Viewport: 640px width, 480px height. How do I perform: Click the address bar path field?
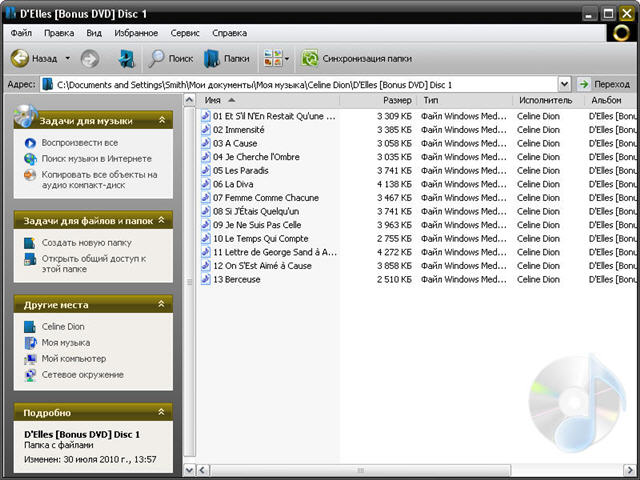(x=300, y=84)
